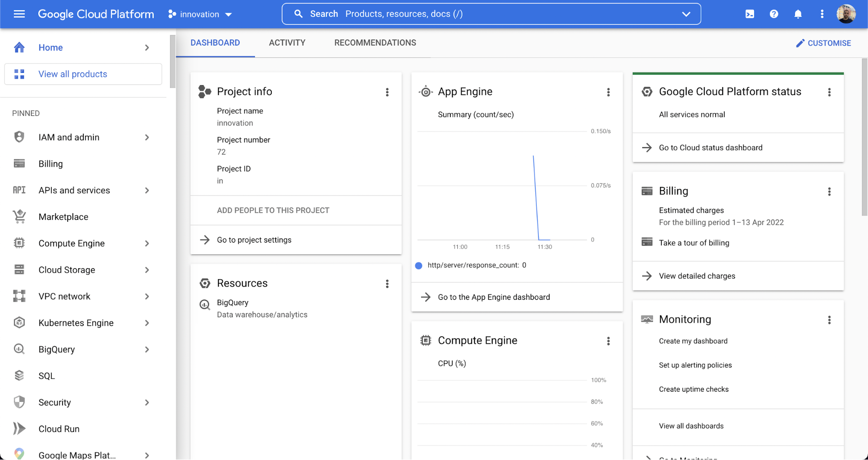This screenshot has width=868, height=460.
Task: Click Take a tour of billing
Action: [x=694, y=243]
